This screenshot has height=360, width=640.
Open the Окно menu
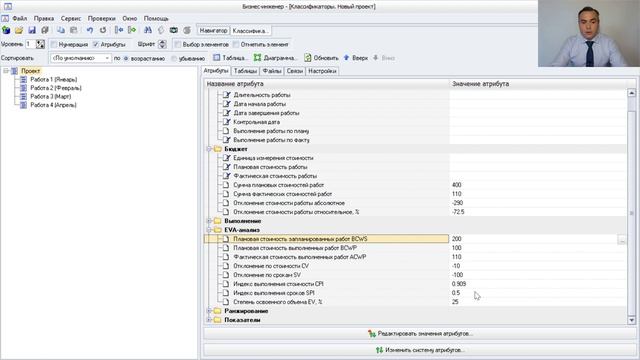click(129, 18)
